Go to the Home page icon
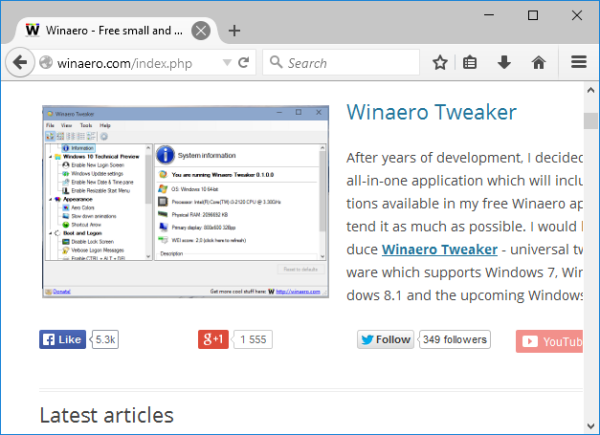This screenshot has height=435, width=600. (x=538, y=62)
